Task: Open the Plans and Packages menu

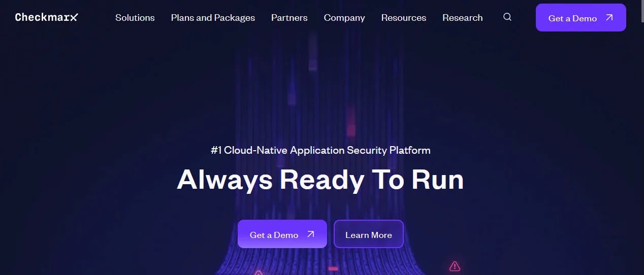Action: pyautogui.click(x=213, y=18)
